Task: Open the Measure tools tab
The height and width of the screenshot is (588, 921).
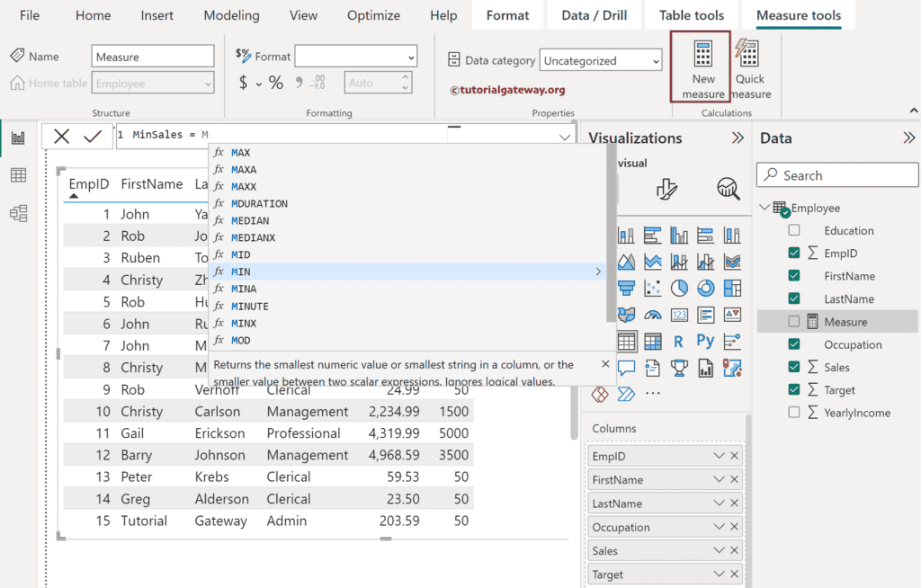Action: click(799, 15)
